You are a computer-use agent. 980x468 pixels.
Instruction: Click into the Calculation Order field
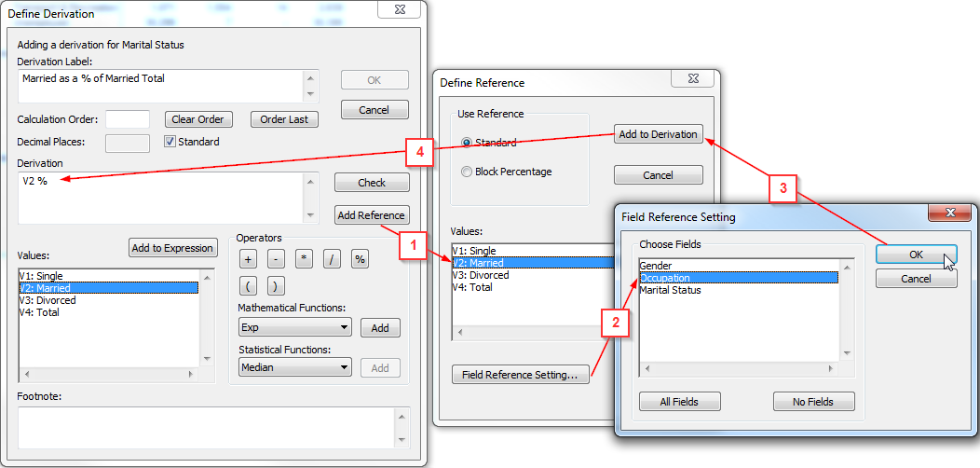coord(128,119)
